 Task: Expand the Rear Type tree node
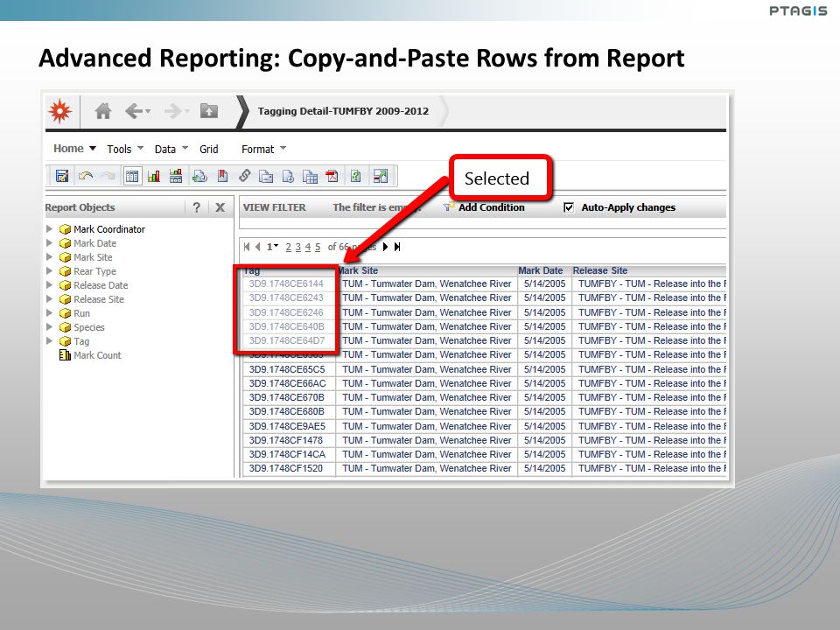49,270
